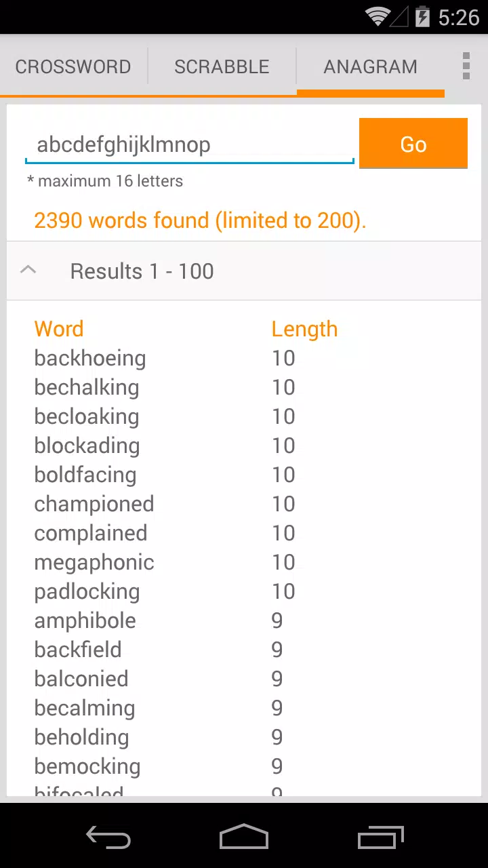Focus the letters input field
Image resolution: width=488 pixels, height=868 pixels.
click(x=190, y=144)
